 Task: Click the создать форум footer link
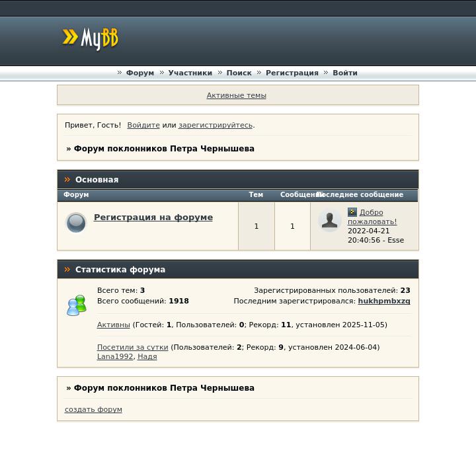point(93,409)
